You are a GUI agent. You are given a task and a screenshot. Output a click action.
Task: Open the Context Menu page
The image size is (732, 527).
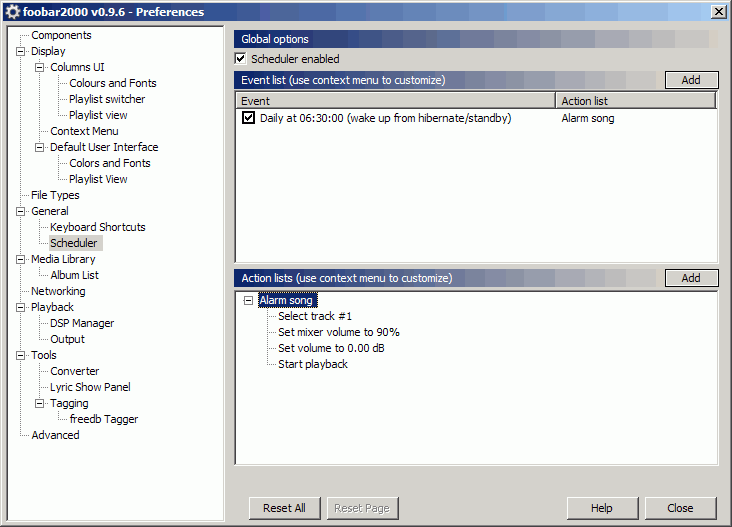(x=84, y=131)
